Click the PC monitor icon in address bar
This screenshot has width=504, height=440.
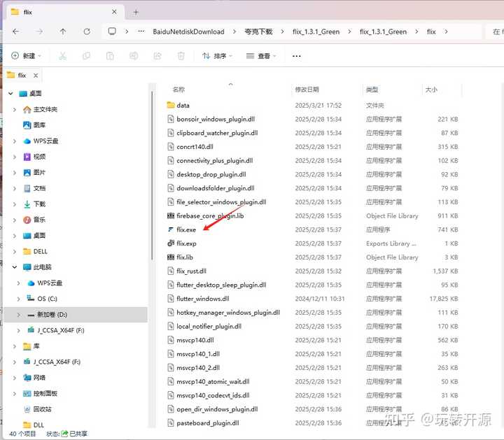pyautogui.click(x=112, y=31)
